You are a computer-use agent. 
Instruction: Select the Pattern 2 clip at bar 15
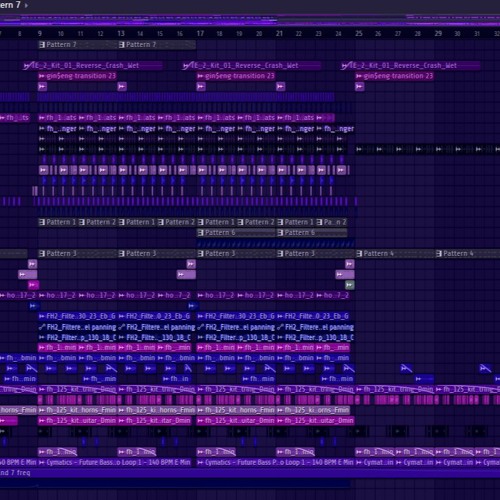click(x=177, y=222)
